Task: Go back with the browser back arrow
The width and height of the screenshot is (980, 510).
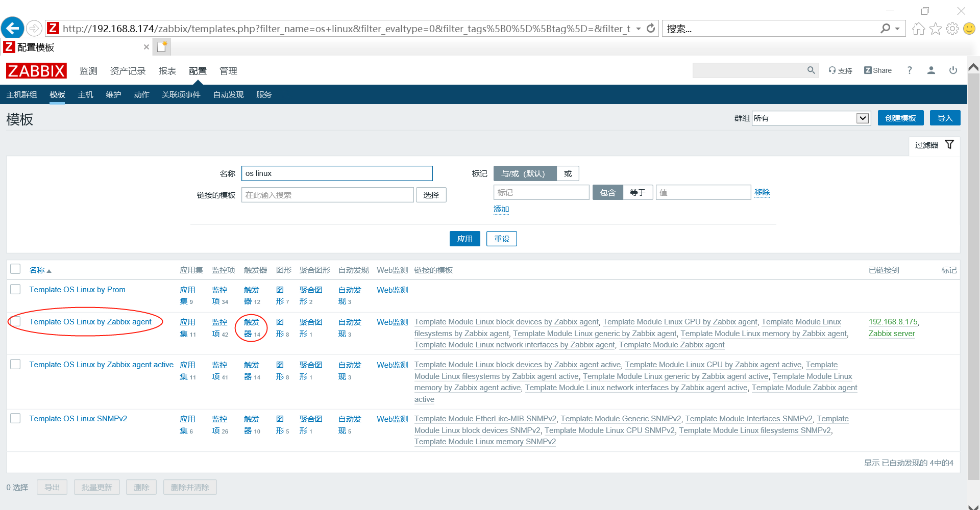Action: click(13, 28)
